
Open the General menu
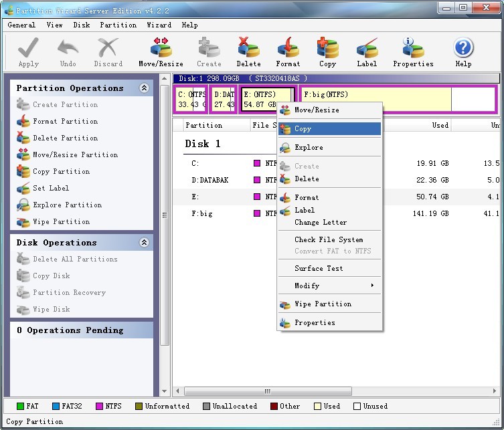click(21, 25)
